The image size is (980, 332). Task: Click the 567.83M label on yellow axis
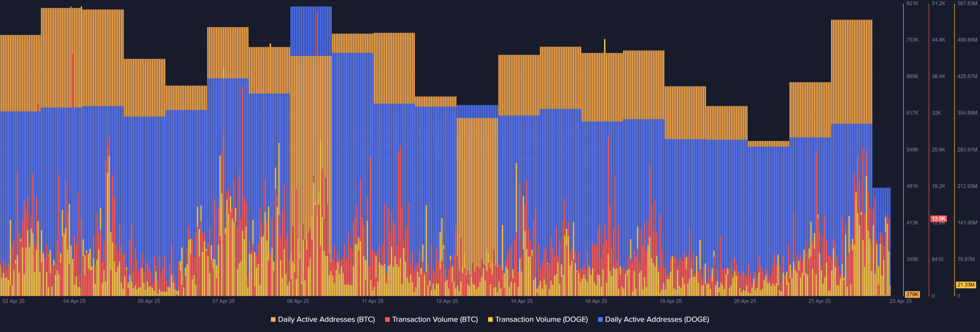pos(967,3)
